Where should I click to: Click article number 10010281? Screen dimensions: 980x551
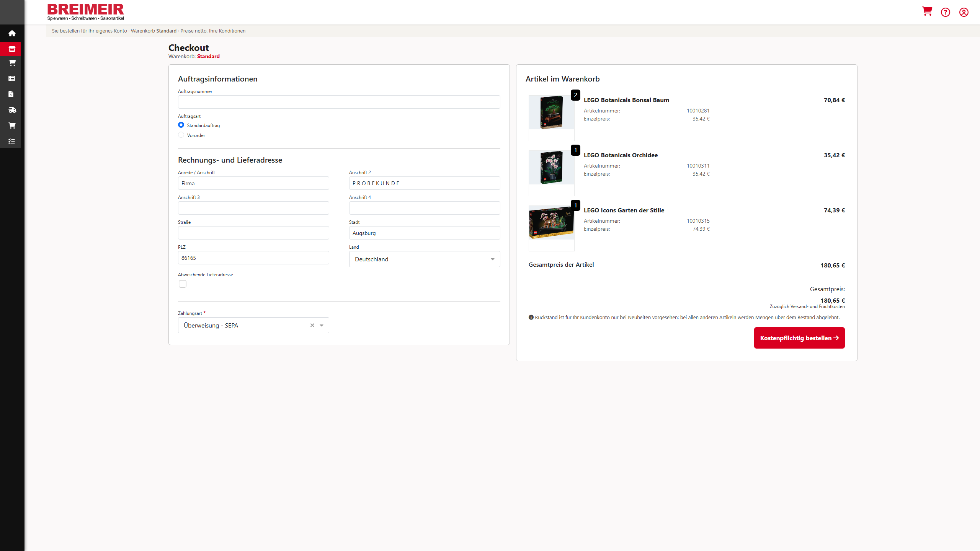click(x=698, y=111)
